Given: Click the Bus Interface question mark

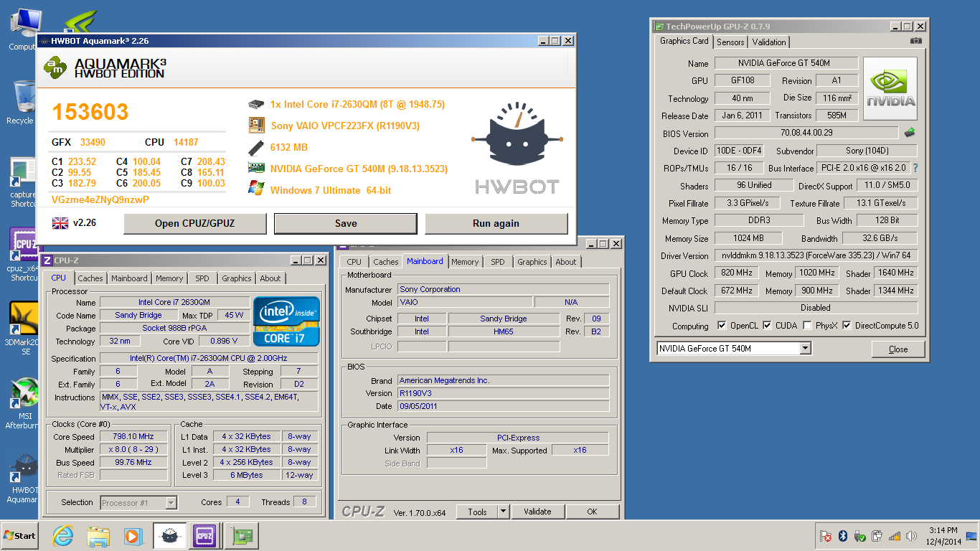Looking at the screenshot, I should [x=915, y=168].
